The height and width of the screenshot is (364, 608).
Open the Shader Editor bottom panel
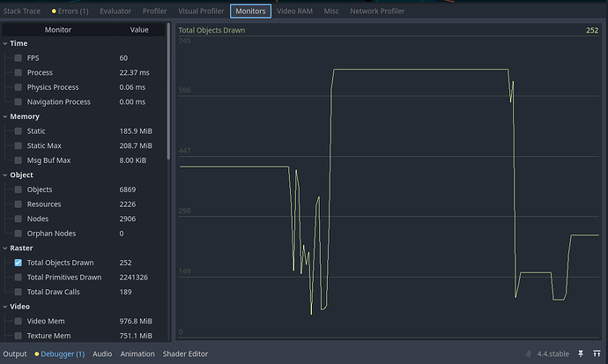pos(185,353)
